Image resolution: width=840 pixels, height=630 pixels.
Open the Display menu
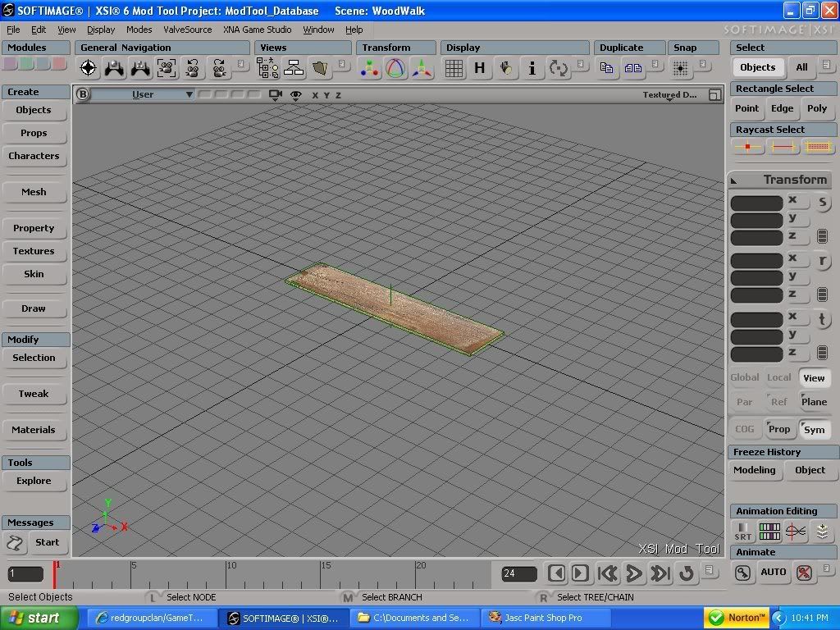coord(101,30)
